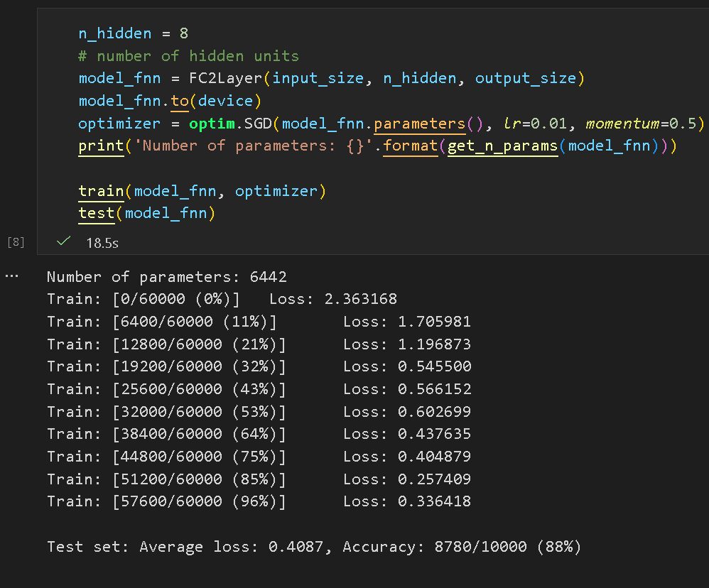Click the get_n_params function call
Screen dimensions: 709x588
coord(502,146)
